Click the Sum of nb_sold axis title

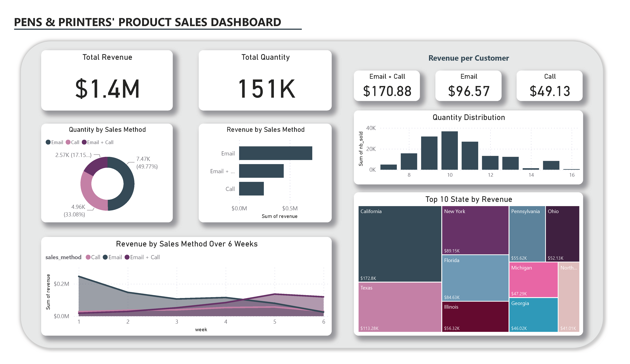pyautogui.click(x=361, y=149)
